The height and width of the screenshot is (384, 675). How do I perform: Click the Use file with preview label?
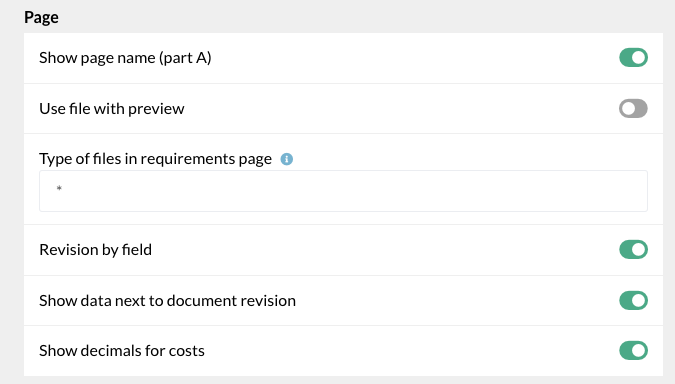(x=111, y=108)
